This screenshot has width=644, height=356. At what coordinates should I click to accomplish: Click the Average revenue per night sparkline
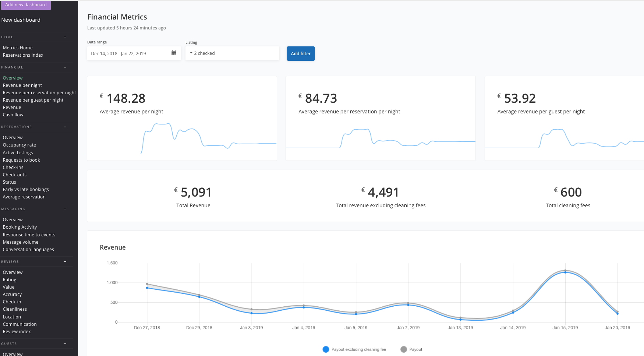[182, 139]
